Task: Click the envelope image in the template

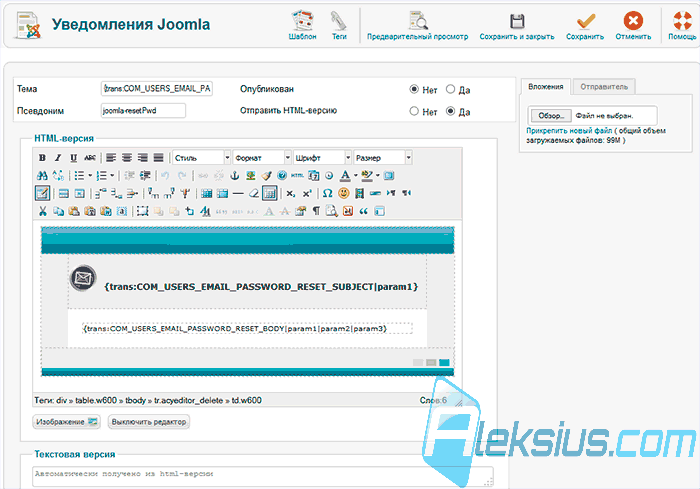Action: tap(83, 278)
